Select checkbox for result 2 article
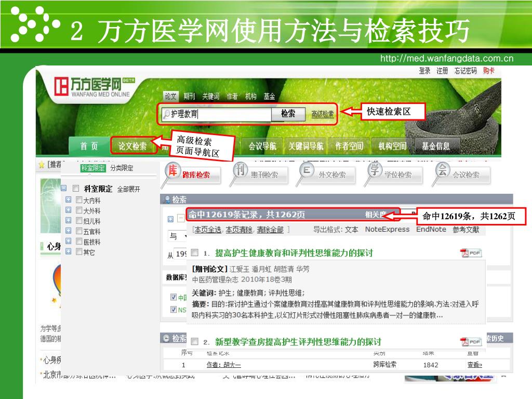This screenshot has height=399, width=532. [195, 341]
